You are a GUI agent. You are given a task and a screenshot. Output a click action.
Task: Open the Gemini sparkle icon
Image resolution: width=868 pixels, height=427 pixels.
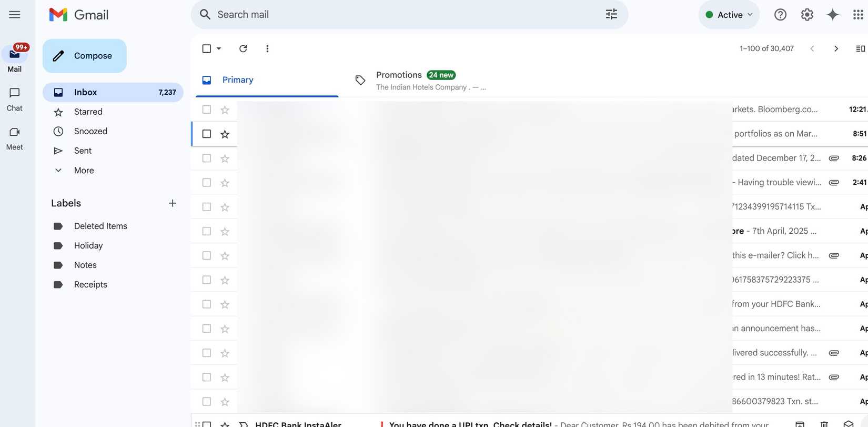833,15
